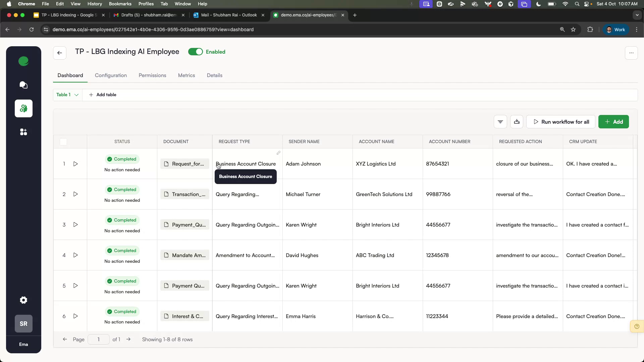
Task: Toggle the dark mode moon icon in menu bar
Action: (x=538, y=4)
